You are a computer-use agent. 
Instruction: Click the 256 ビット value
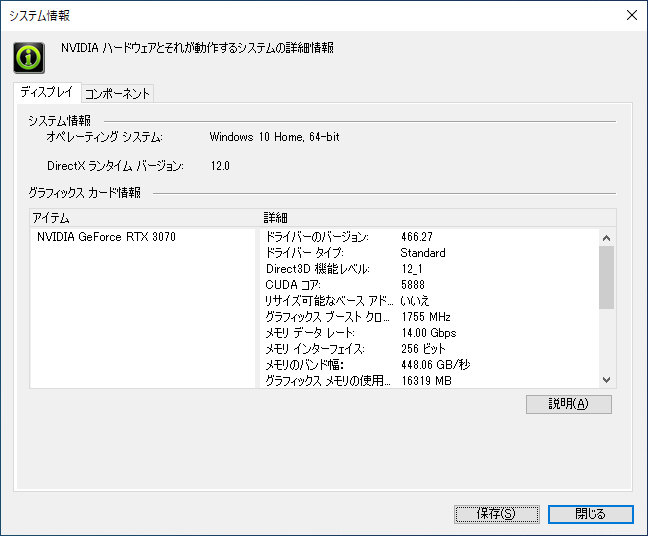pos(423,349)
